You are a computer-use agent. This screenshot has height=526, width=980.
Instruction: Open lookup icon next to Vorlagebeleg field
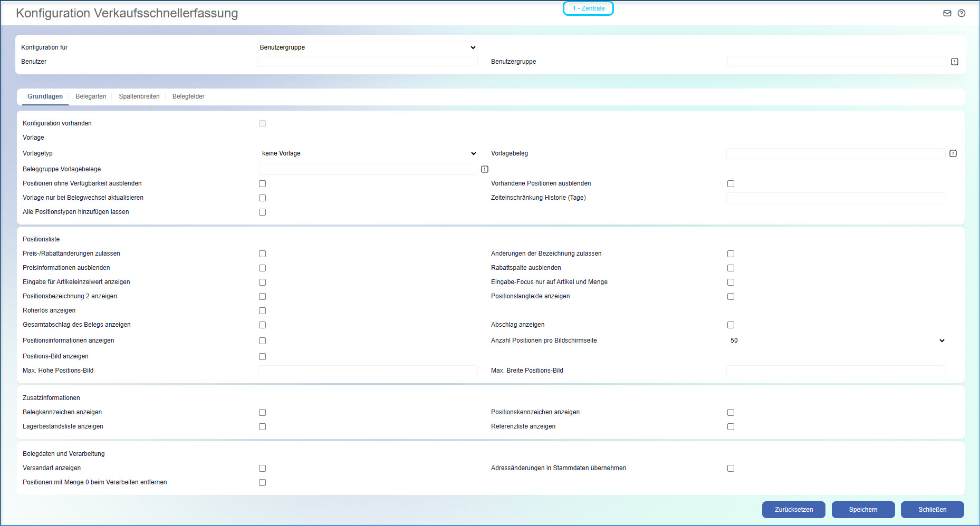click(x=953, y=153)
